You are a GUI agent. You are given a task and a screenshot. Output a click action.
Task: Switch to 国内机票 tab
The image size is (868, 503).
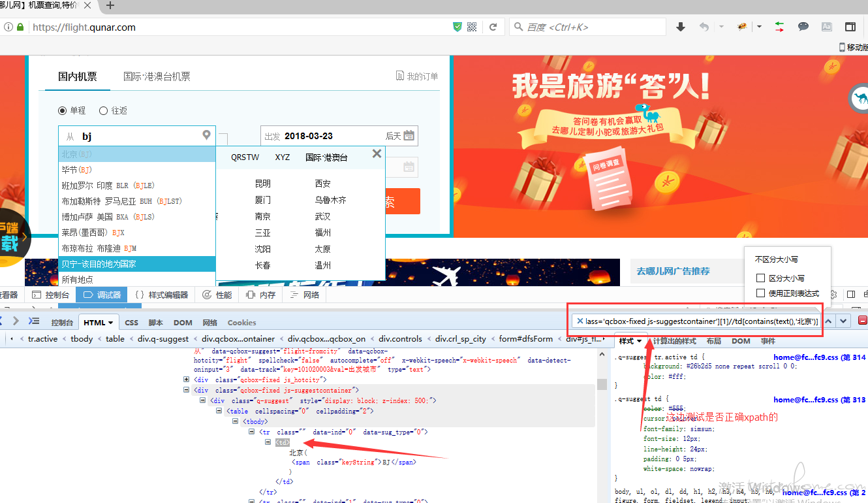point(77,76)
